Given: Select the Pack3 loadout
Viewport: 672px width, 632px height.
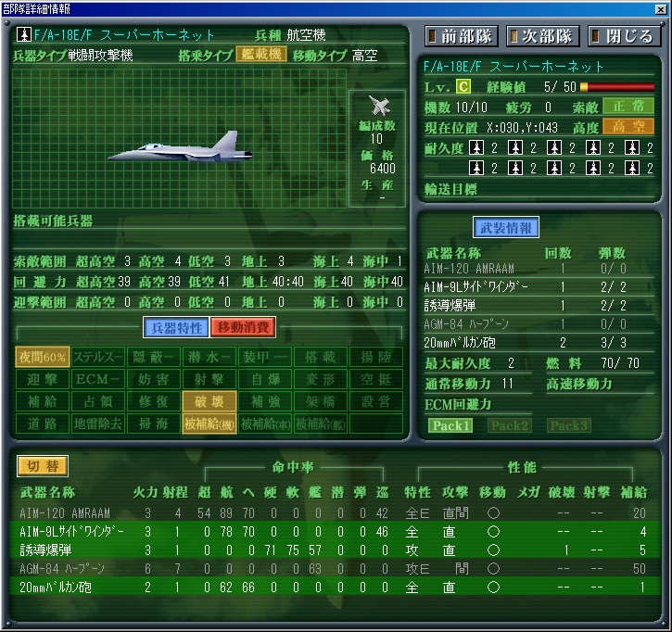Looking at the screenshot, I should point(569,425).
